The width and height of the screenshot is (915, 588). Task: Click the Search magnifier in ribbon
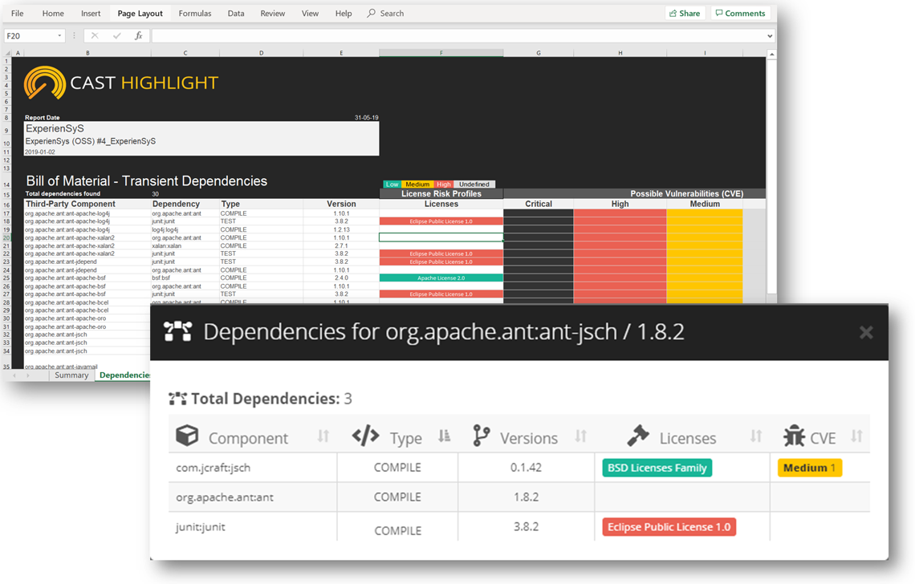[371, 13]
